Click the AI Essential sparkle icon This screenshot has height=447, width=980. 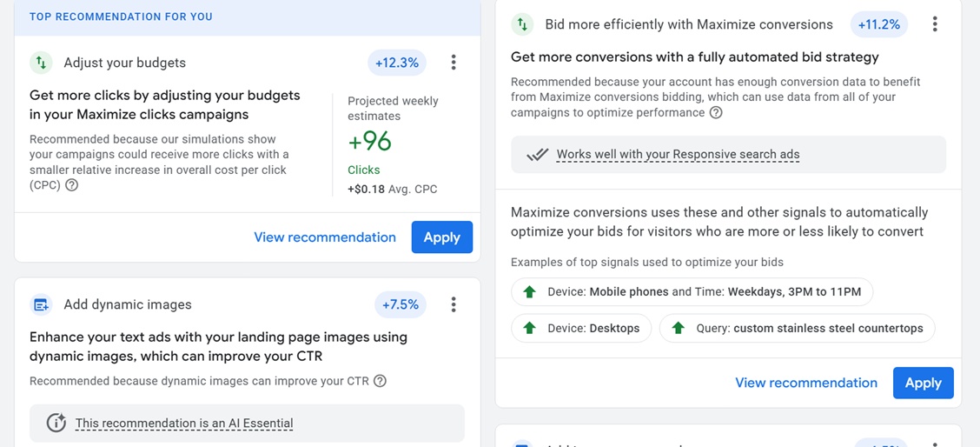point(56,424)
